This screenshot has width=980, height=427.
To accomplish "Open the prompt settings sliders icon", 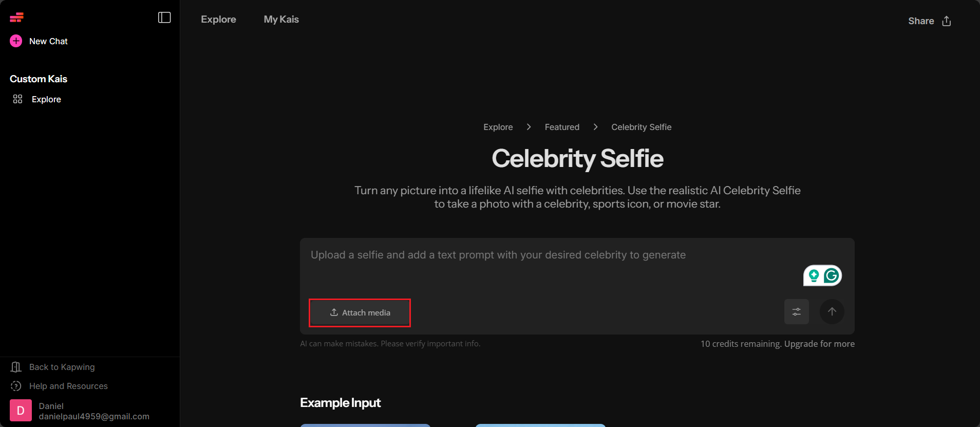I will 796,312.
